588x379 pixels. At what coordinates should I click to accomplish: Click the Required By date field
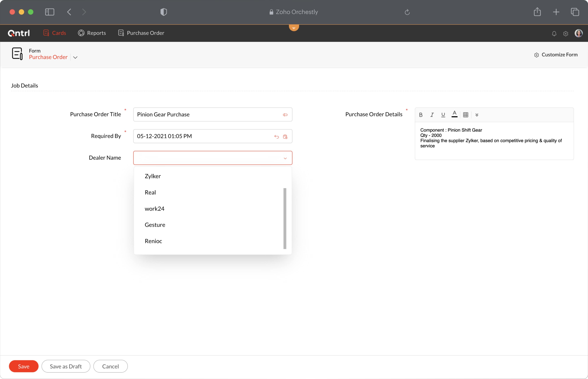pyautogui.click(x=213, y=136)
